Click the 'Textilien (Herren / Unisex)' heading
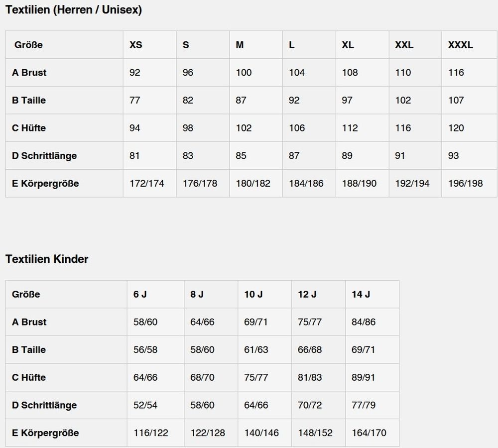The width and height of the screenshot is (498, 448). tap(74, 9)
